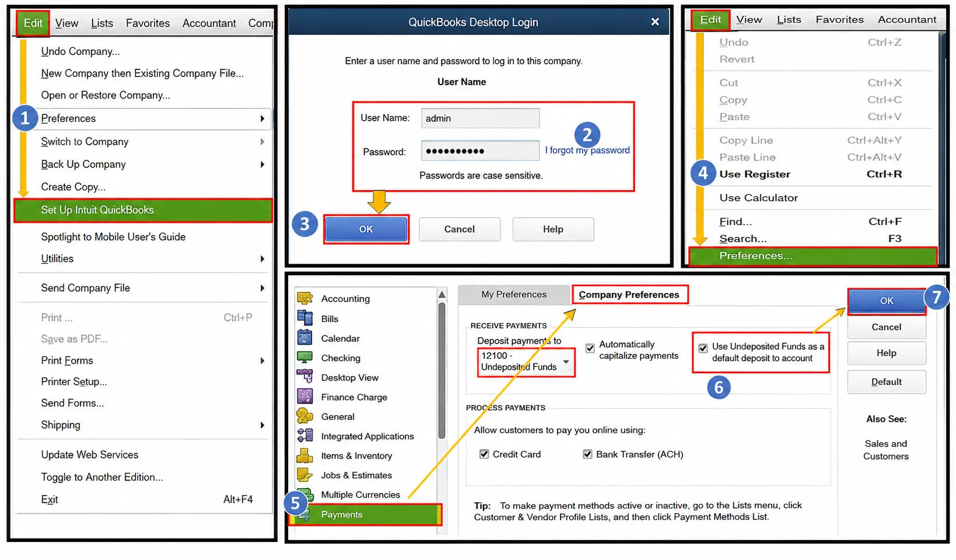
Task: Toggle Use Undeposited Funds default checkbox
Action: tap(703, 348)
